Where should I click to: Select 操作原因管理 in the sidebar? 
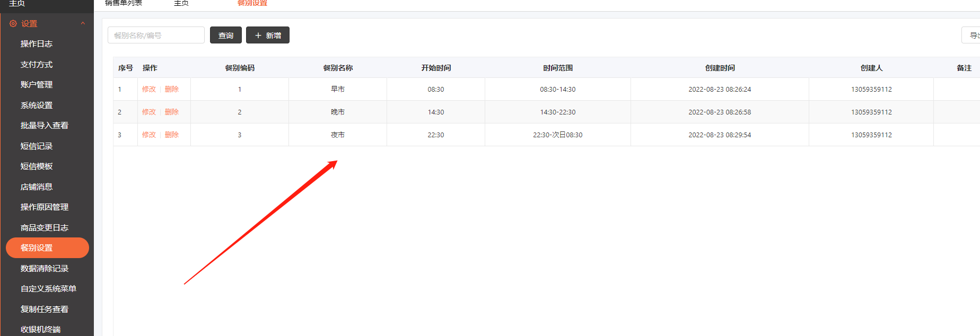coord(45,207)
